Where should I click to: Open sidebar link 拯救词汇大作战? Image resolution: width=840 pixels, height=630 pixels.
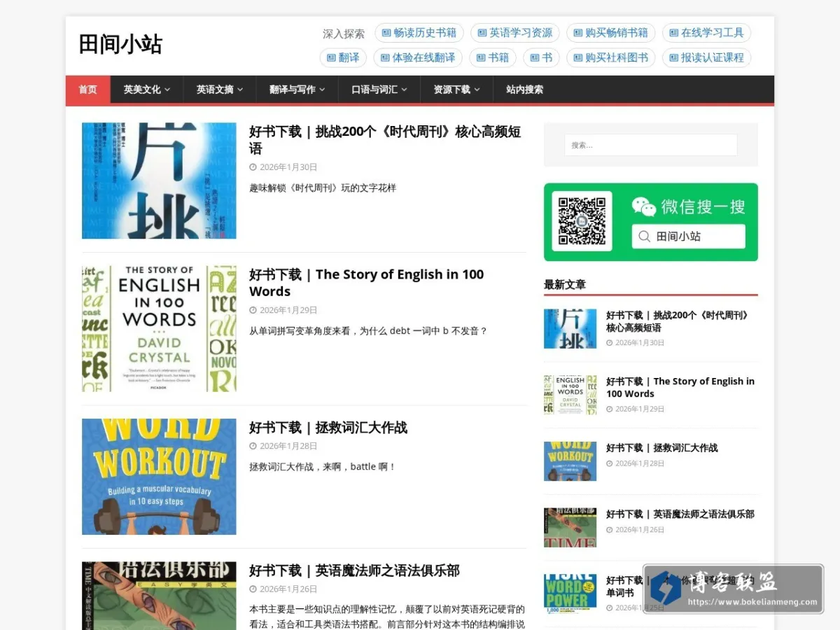tap(662, 448)
